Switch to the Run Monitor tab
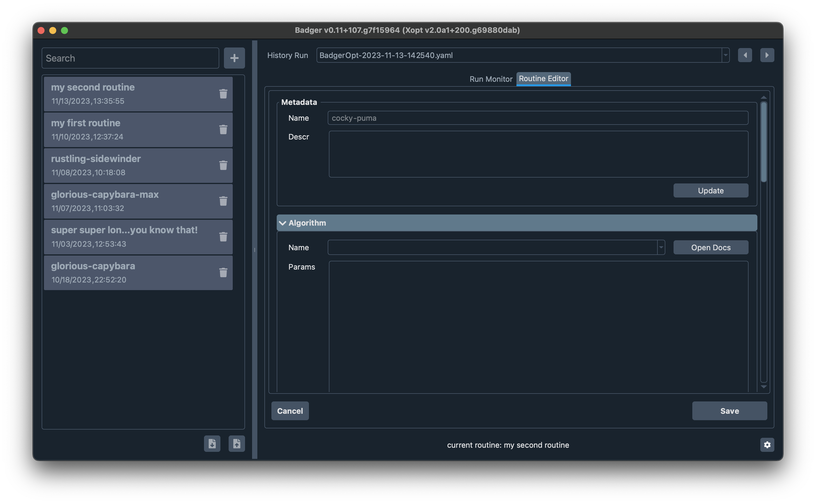Viewport: 816px width, 504px height. pos(491,79)
